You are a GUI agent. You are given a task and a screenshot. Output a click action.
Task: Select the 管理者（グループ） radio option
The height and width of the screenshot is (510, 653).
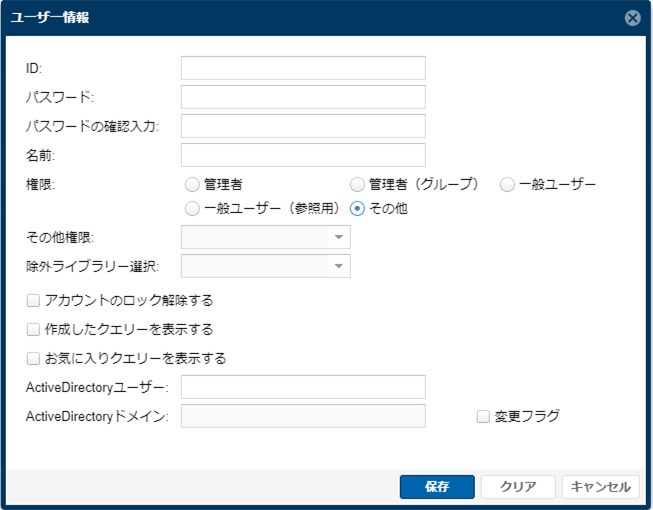pos(357,184)
